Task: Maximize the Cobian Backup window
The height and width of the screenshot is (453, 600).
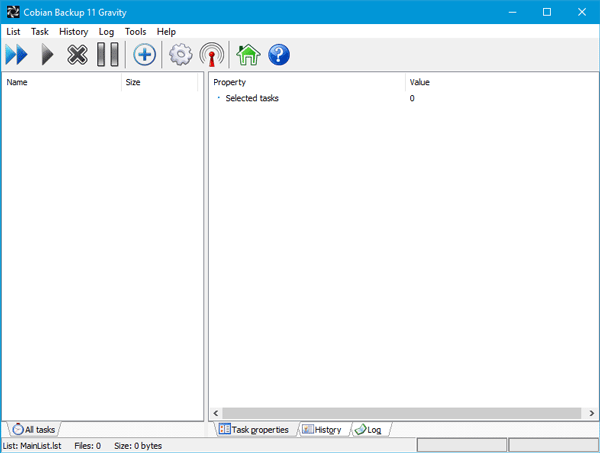Action: tap(547, 12)
